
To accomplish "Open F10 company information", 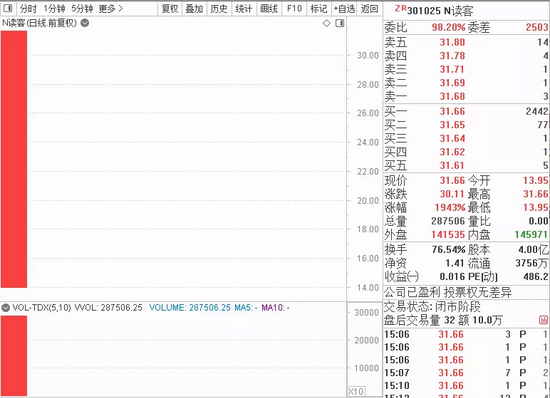I will coord(294,8).
